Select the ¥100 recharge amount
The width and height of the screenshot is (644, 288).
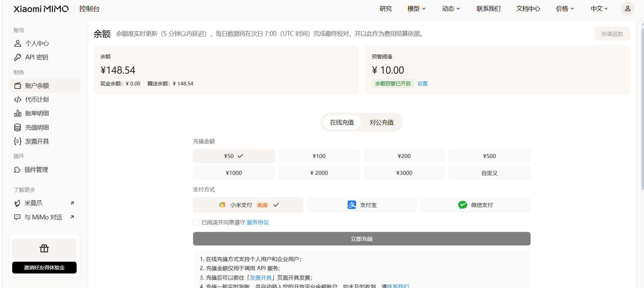pyautogui.click(x=319, y=156)
